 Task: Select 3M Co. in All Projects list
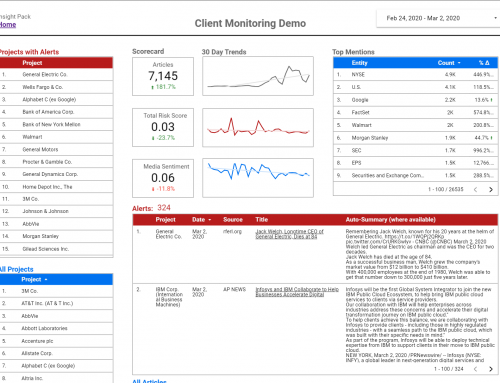point(56,291)
